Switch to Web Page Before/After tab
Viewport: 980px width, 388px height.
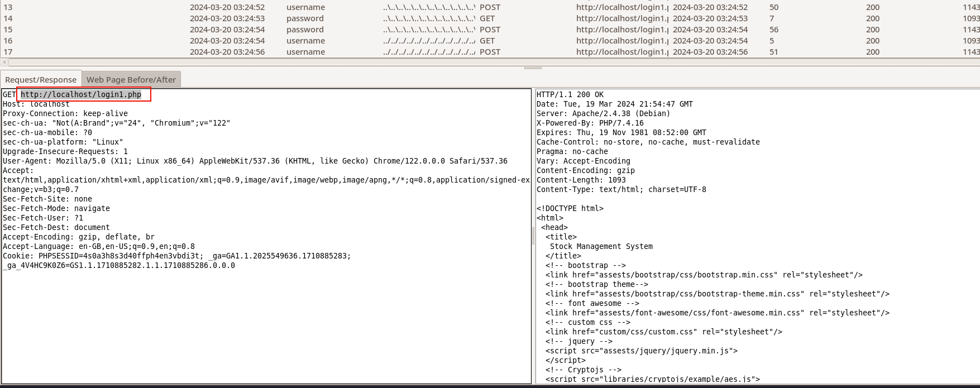[x=131, y=79]
